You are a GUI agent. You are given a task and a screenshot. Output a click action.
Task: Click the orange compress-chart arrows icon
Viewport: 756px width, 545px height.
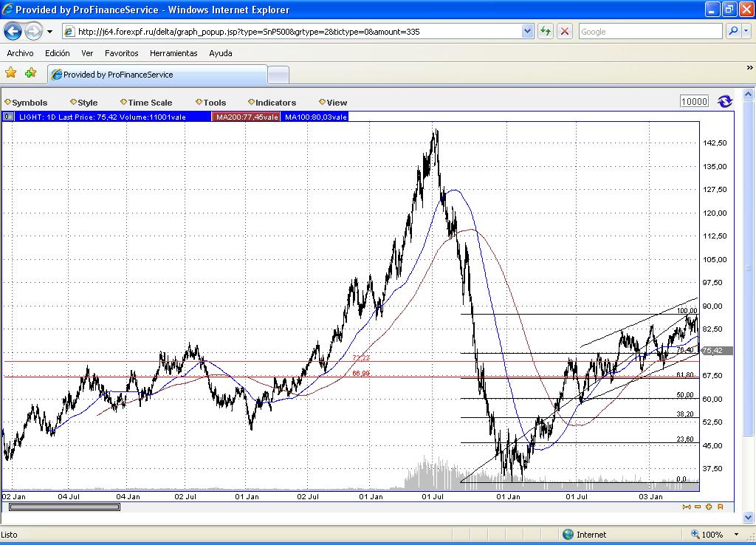tap(687, 507)
